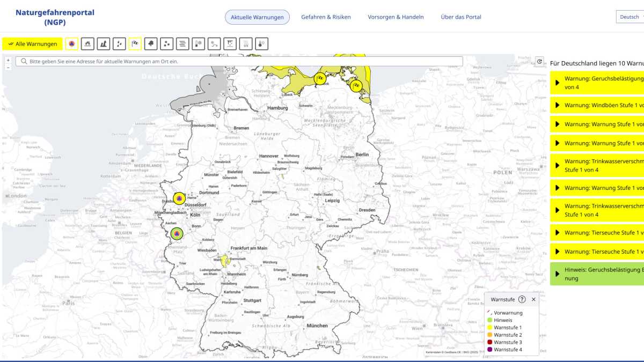This screenshot has height=362, width=644.
Task: Select the Bevölkerungsschutz warnings filter icon
Action: [x=71, y=43]
